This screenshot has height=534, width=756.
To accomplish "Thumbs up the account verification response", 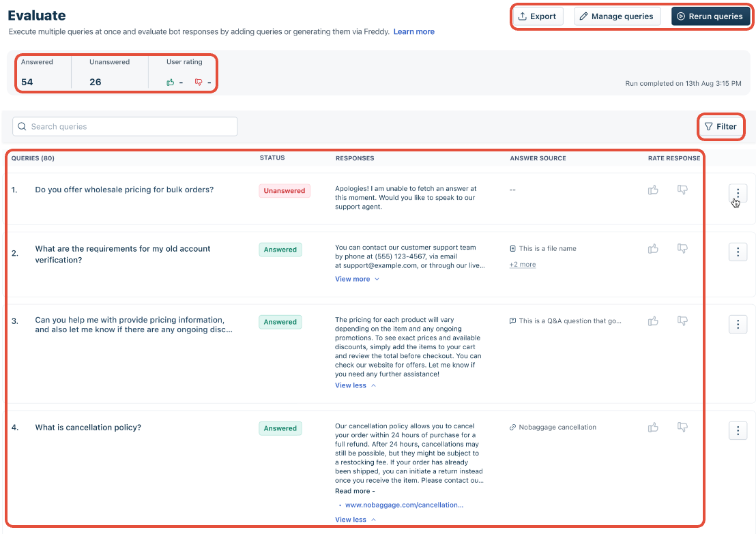I will (653, 249).
